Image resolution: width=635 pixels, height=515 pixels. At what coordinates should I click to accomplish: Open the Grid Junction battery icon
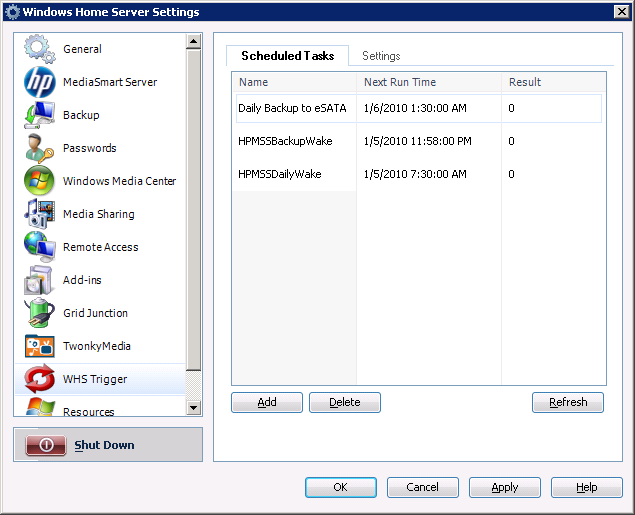[x=39, y=313]
